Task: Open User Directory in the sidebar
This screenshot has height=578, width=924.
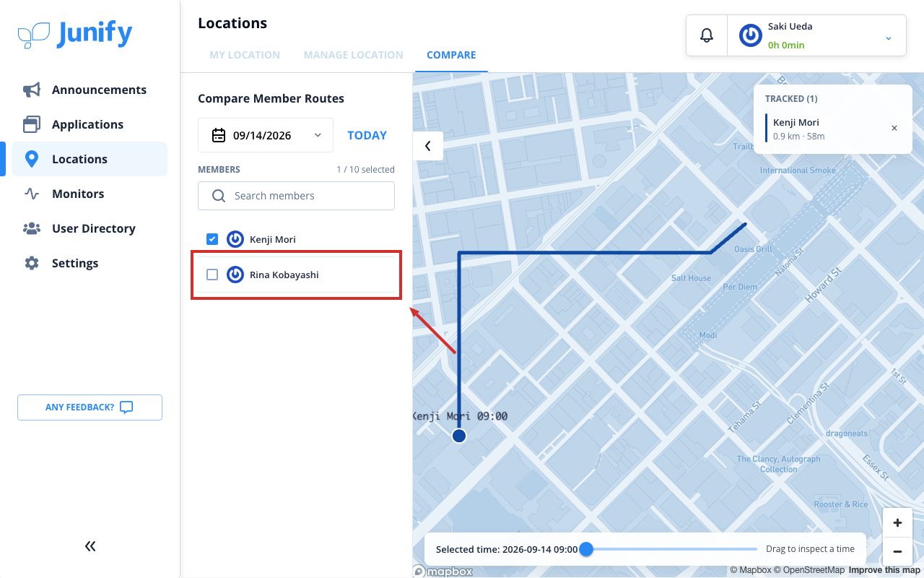Action: click(90, 228)
